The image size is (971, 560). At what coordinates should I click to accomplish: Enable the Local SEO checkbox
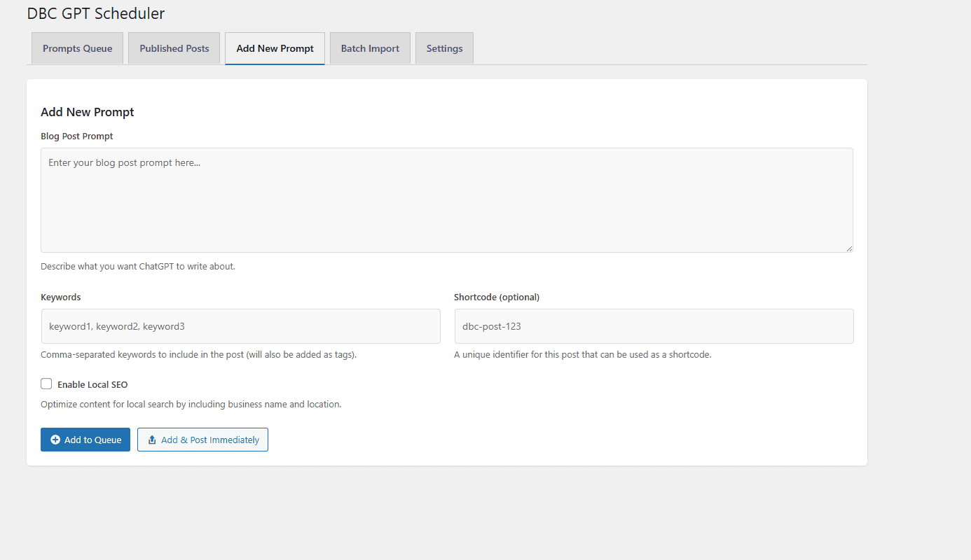pos(46,384)
